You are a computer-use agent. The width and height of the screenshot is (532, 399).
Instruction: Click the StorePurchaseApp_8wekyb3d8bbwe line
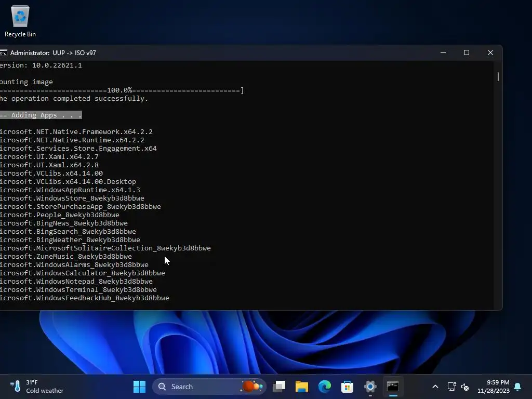tap(81, 207)
